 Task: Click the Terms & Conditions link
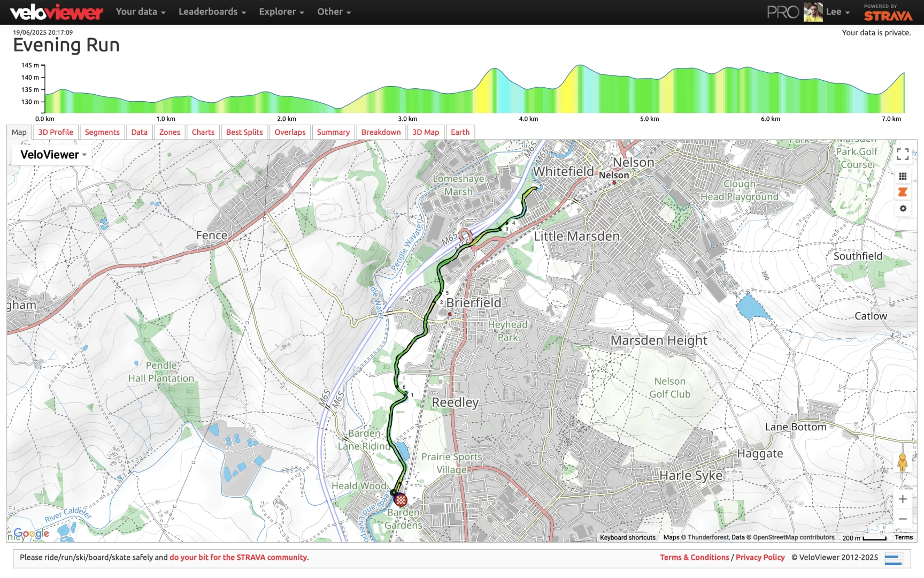tap(694, 557)
